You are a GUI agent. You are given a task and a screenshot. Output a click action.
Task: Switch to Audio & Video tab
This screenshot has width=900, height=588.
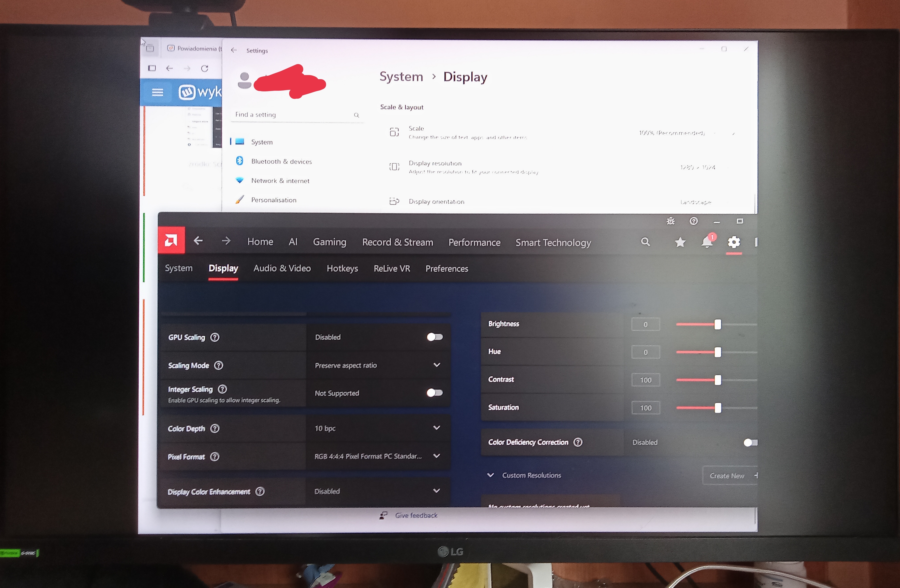282,268
